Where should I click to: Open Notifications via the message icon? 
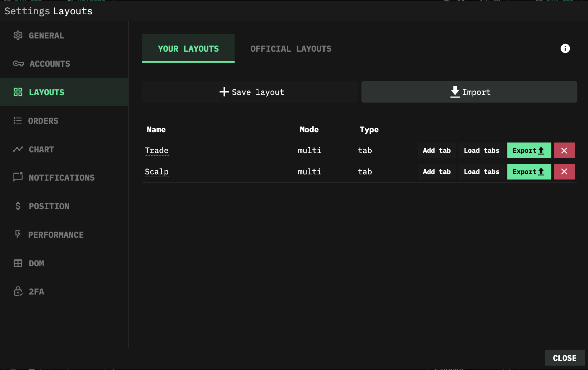click(x=18, y=177)
